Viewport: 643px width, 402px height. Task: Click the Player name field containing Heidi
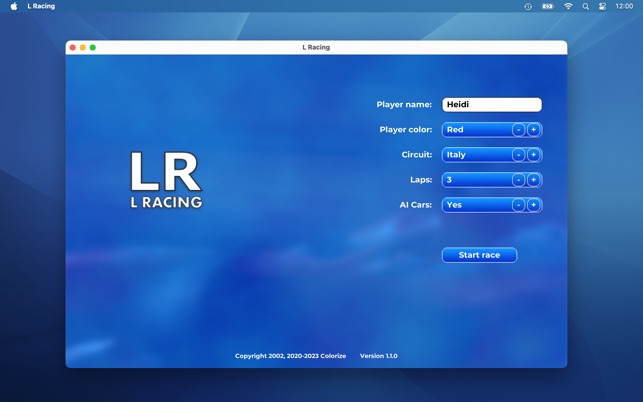(x=492, y=105)
